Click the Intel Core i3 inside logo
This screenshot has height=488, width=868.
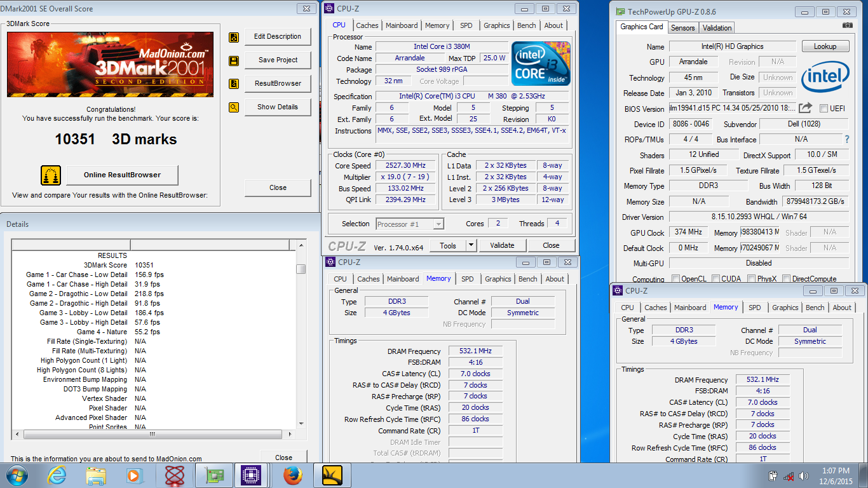541,64
